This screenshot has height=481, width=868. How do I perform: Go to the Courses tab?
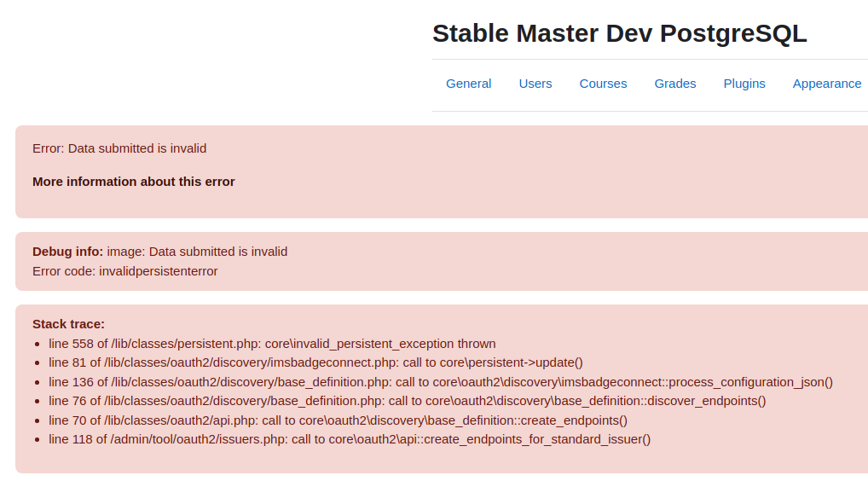pyautogui.click(x=603, y=84)
